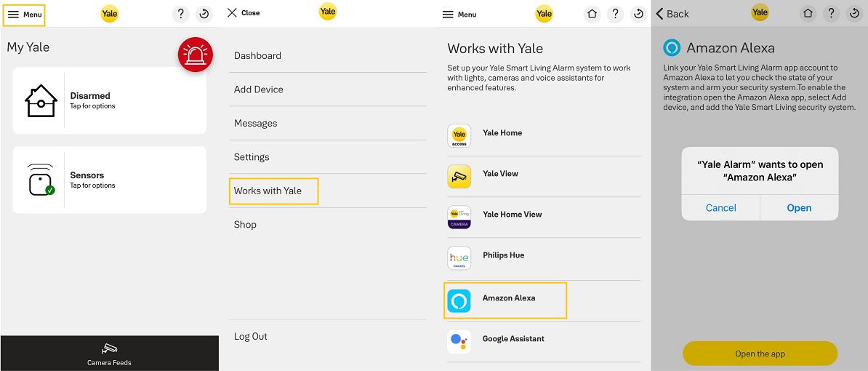Confirm Open in the Alexa dialog
Image resolution: width=868 pixels, height=371 pixels.
800,208
